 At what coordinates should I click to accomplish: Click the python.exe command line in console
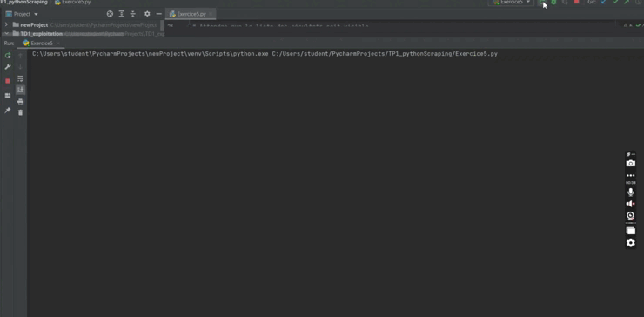(265, 54)
